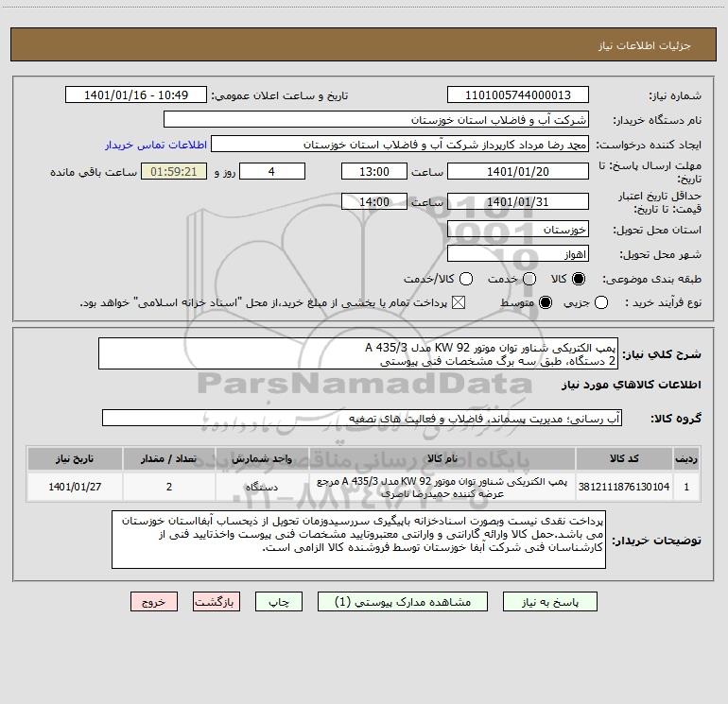Click the request creator field
Viewport: 728px width, 704px height.
click(400, 145)
